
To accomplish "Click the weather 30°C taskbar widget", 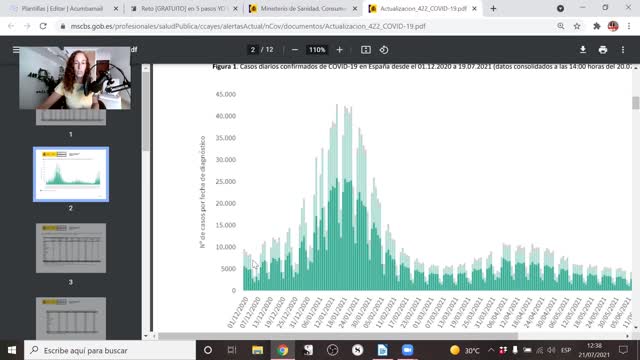I will pyautogui.click(x=465, y=350).
